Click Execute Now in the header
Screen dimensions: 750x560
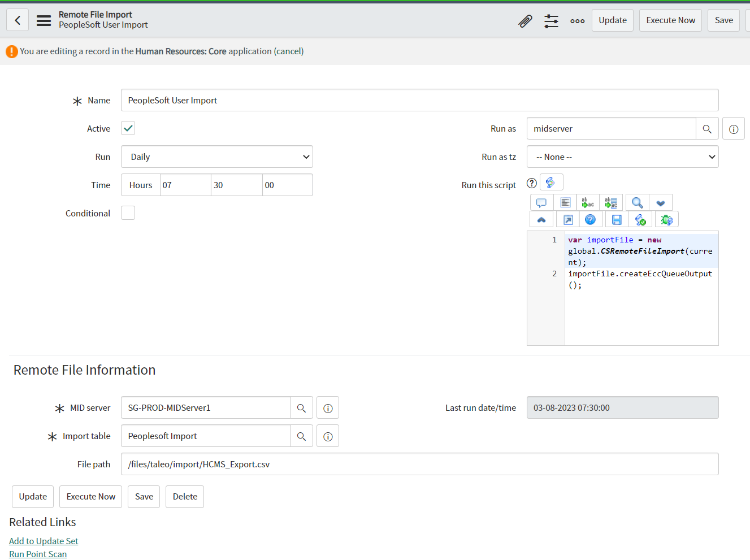coord(670,20)
